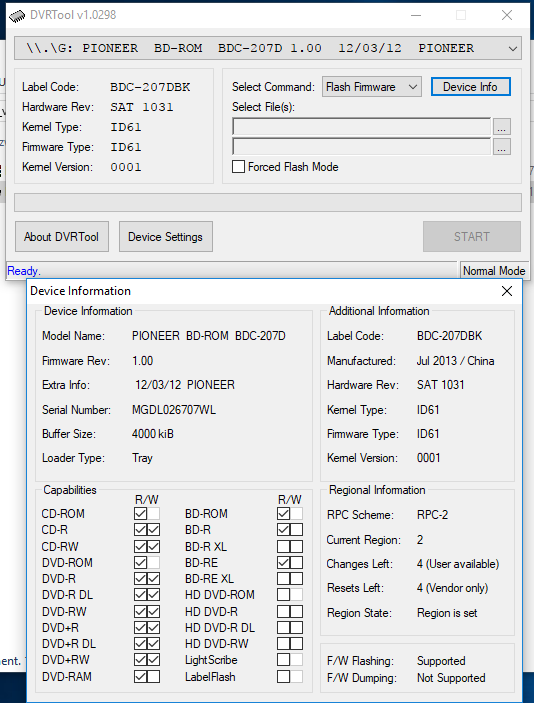Click the BD-R write checkbox
This screenshot has height=703, width=534.
pyautogui.click(x=296, y=529)
